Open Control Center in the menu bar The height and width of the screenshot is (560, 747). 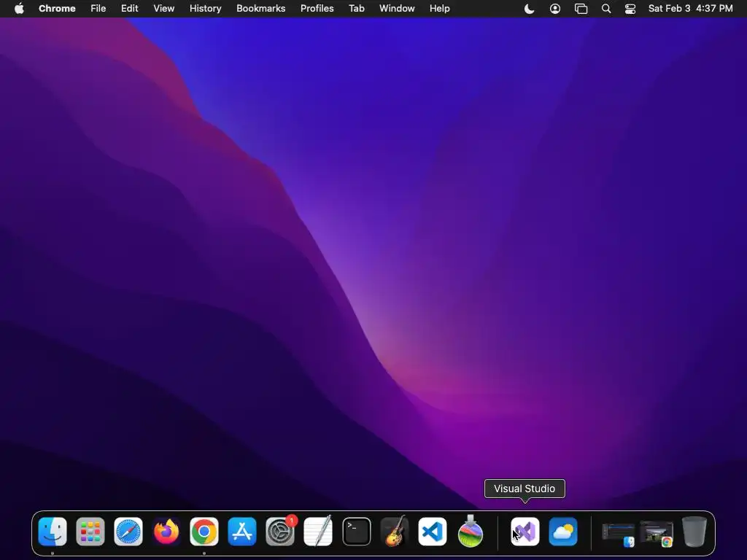pyautogui.click(x=630, y=9)
